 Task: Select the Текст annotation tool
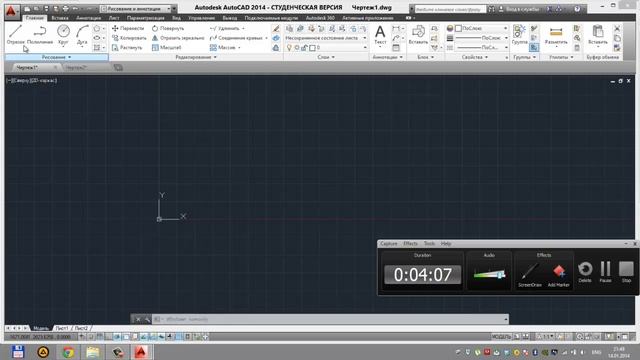coord(380,35)
